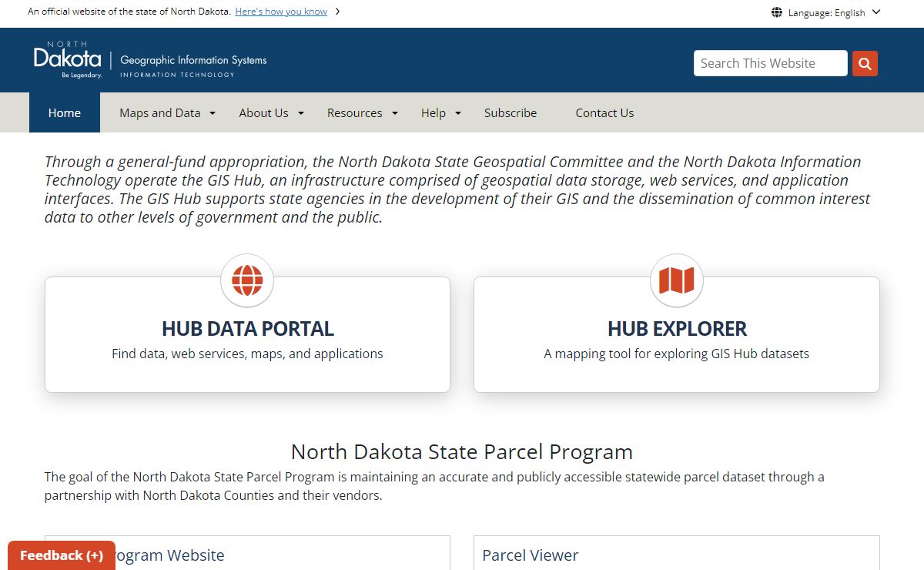Click the 'North Dakota State Parcel Program' heading
924x570 pixels.
coord(462,451)
